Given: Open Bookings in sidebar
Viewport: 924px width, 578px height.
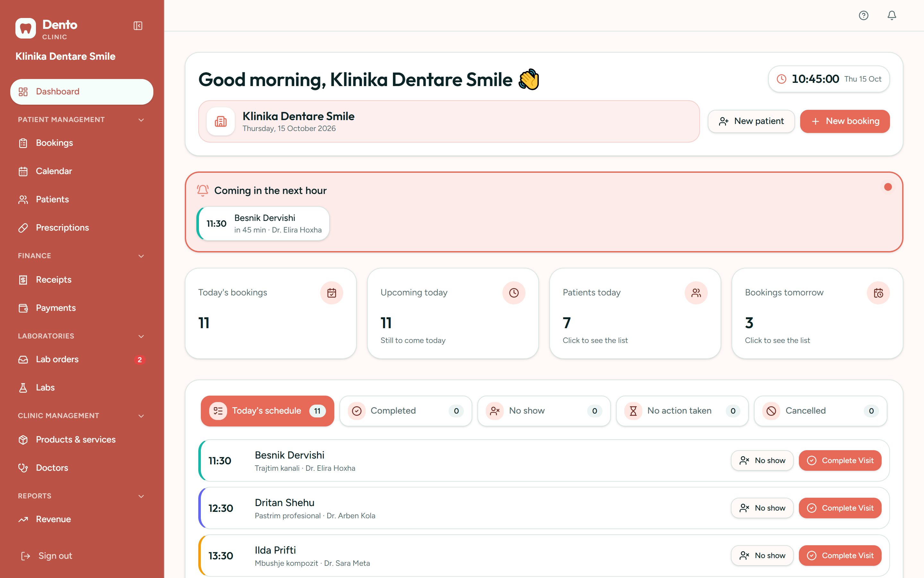Looking at the screenshot, I should [82, 143].
